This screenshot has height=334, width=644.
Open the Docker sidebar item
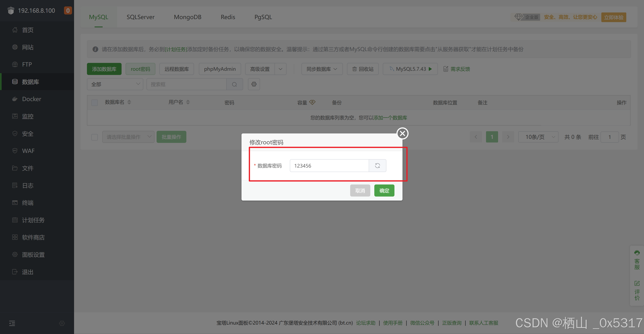pos(32,99)
